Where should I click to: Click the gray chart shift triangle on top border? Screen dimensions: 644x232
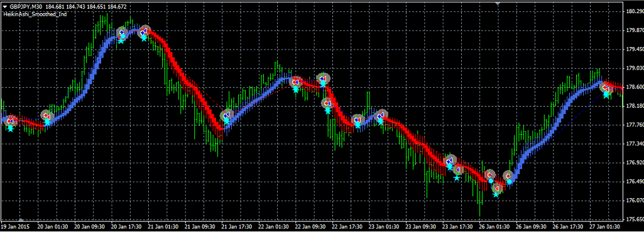point(498,3)
